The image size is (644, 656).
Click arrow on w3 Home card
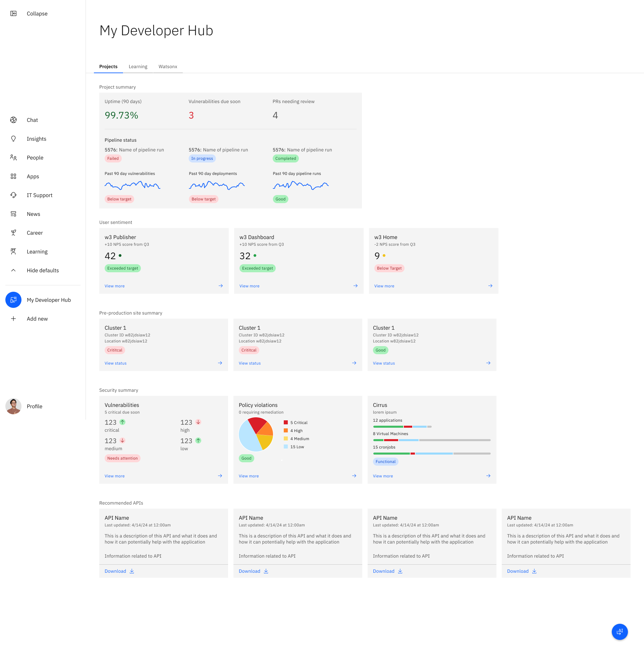(x=490, y=286)
